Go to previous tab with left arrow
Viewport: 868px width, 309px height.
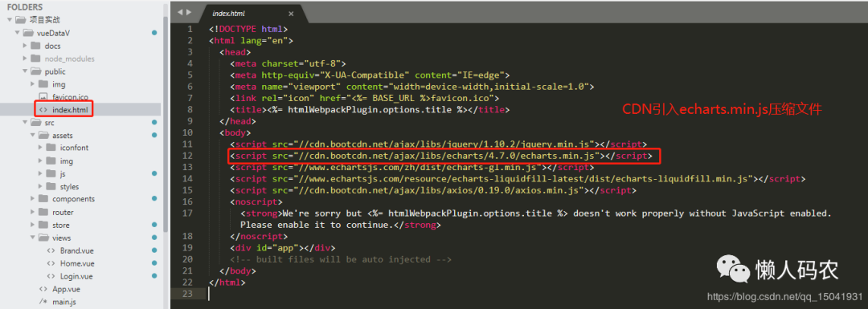tap(180, 11)
